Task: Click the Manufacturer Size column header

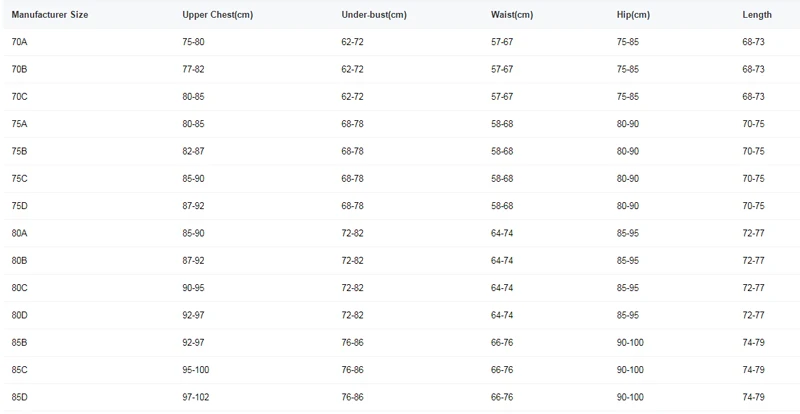Action: pyautogui.click(x=49, y=15)
